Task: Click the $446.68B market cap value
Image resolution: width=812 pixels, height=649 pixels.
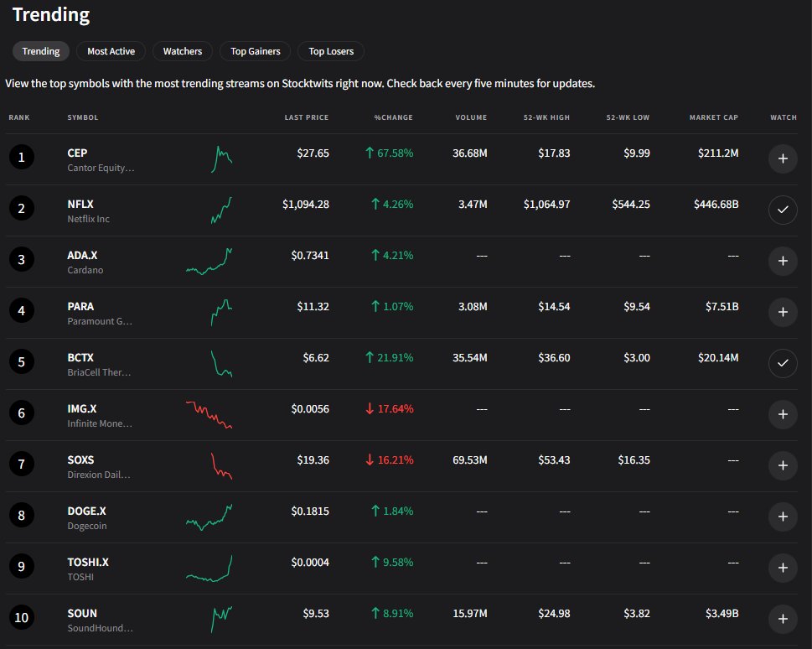Action: (x=716, y=205)
